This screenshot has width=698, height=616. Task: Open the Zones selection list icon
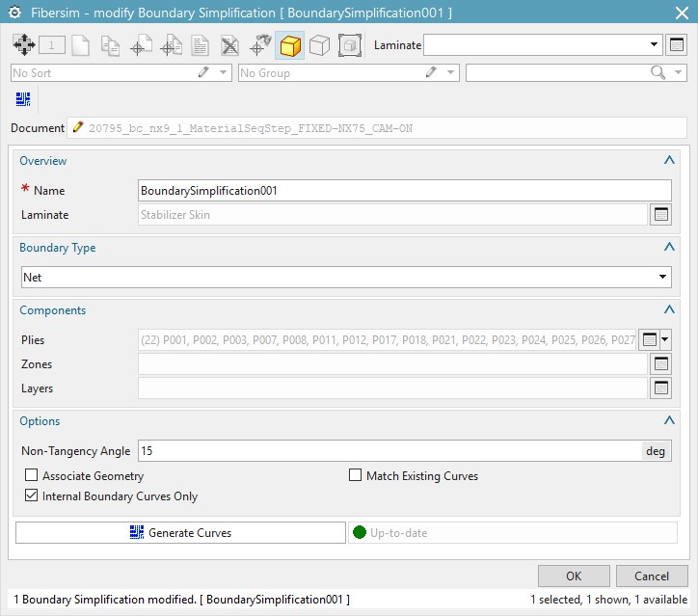660,364
